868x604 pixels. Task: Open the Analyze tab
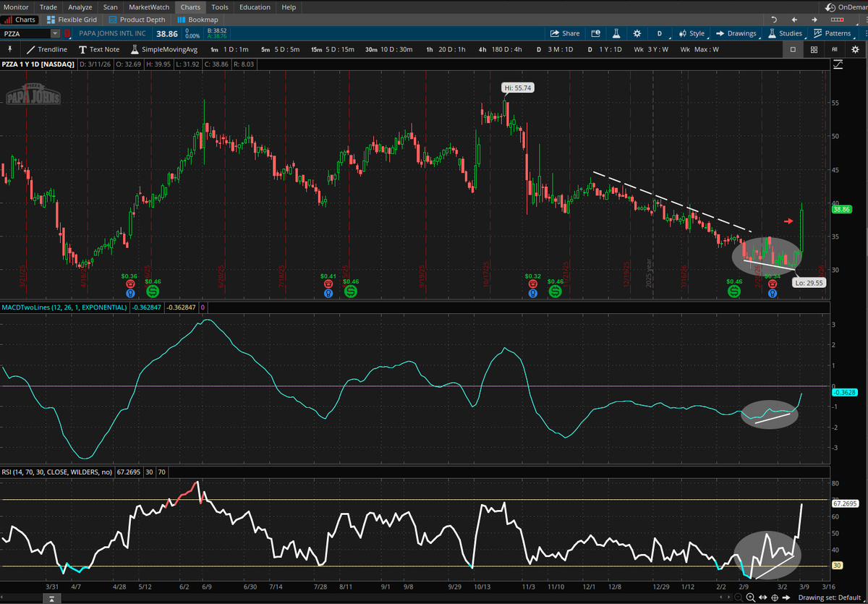[x=80, y=7]
